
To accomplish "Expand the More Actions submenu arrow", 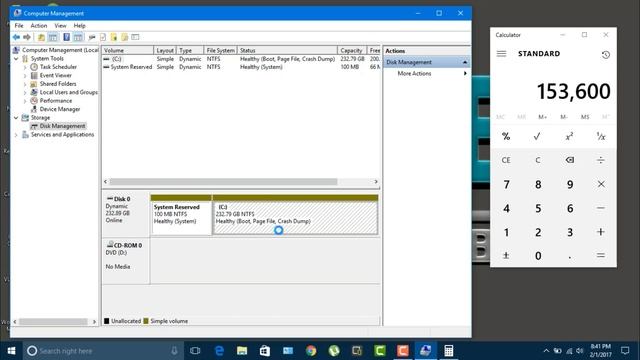I will 465,73.
